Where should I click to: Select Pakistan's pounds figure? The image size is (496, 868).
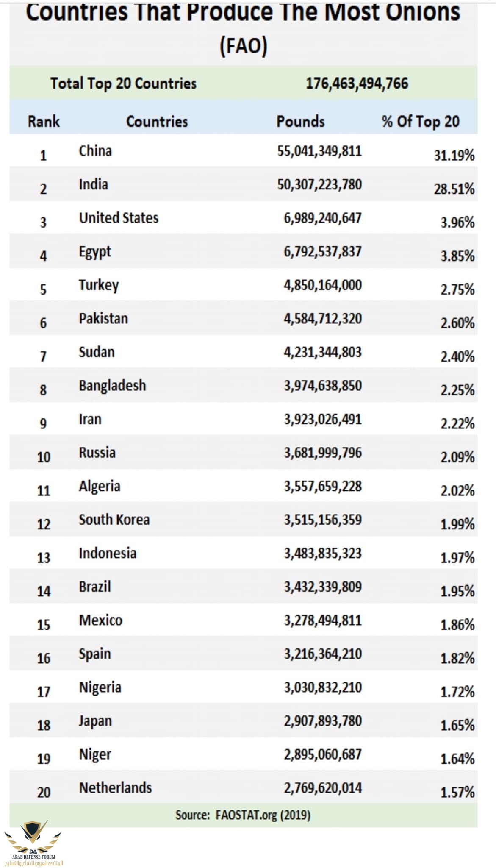point(322,319)
